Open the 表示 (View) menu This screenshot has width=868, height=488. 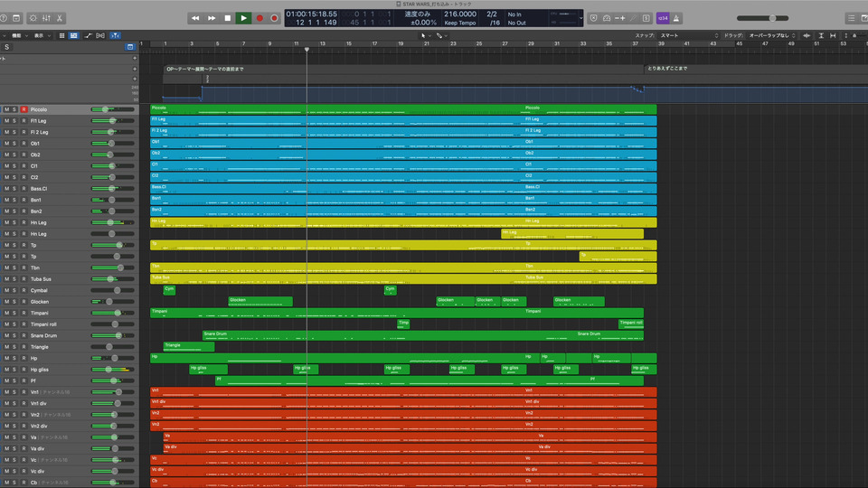40,35
